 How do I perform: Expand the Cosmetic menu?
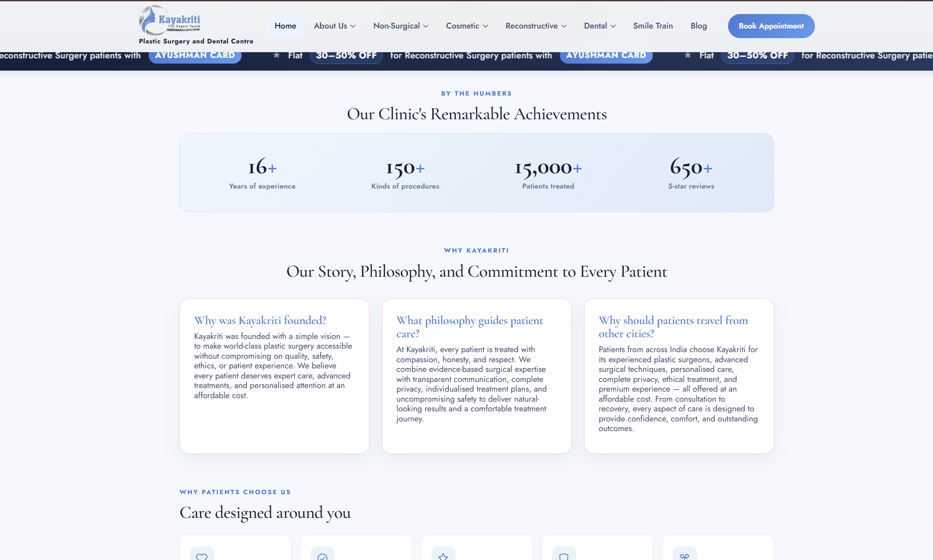(x=467, y=26)
